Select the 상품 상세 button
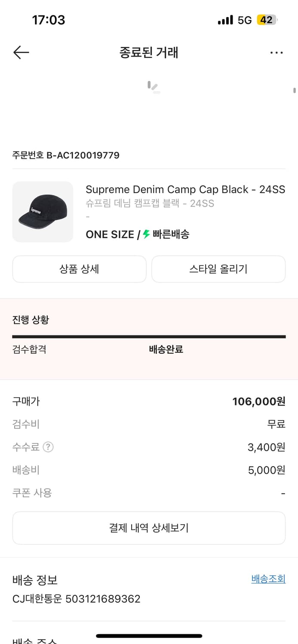The image size is (298, 644). pyautogui.click(x=79, y=269)
